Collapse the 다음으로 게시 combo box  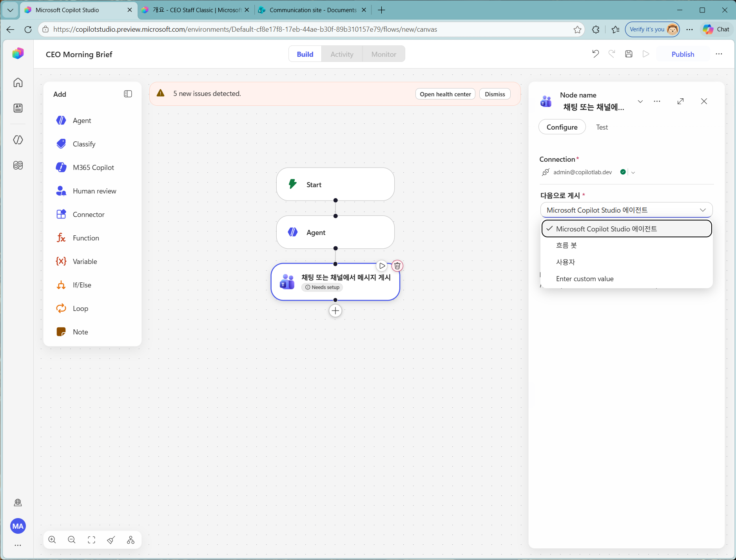click(626, 210)
